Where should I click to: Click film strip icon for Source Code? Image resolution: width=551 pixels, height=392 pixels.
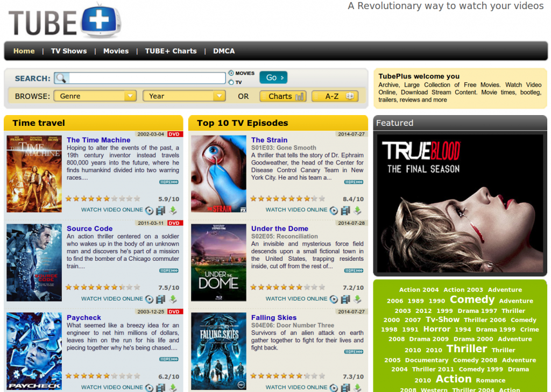click(160, 300)
